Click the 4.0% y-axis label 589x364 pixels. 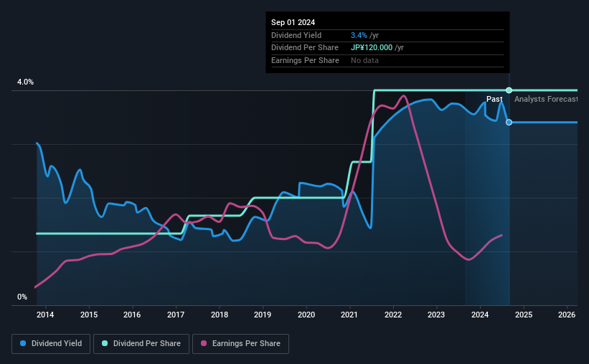pyautogui.click(x=25, y=82)
